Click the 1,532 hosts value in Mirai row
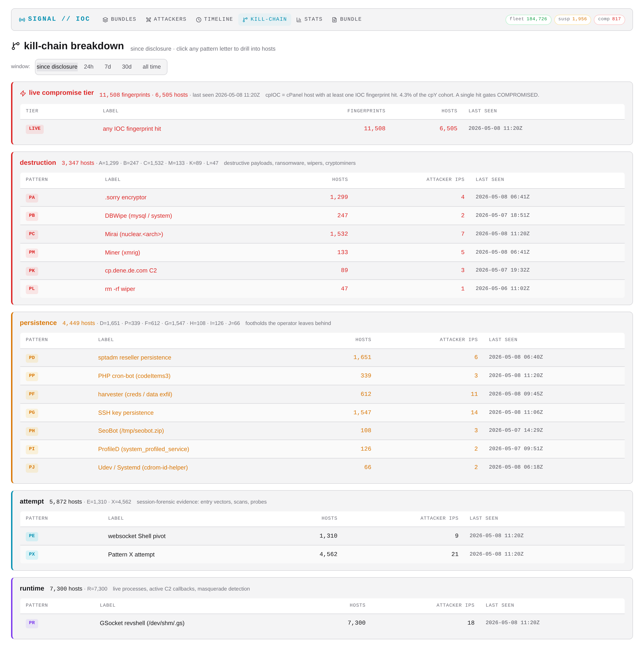The width and height of the screenshot is (644, 649). coord(339,234)
